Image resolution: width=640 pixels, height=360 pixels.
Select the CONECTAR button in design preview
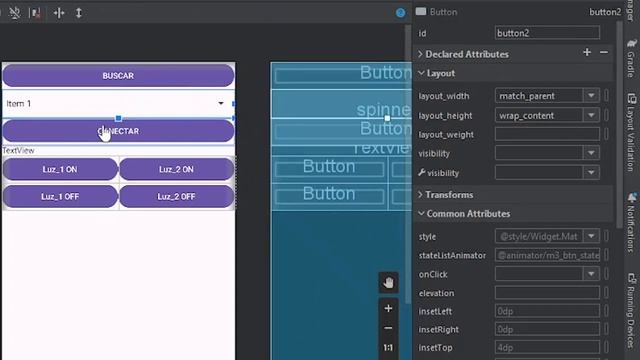[118, 131]
